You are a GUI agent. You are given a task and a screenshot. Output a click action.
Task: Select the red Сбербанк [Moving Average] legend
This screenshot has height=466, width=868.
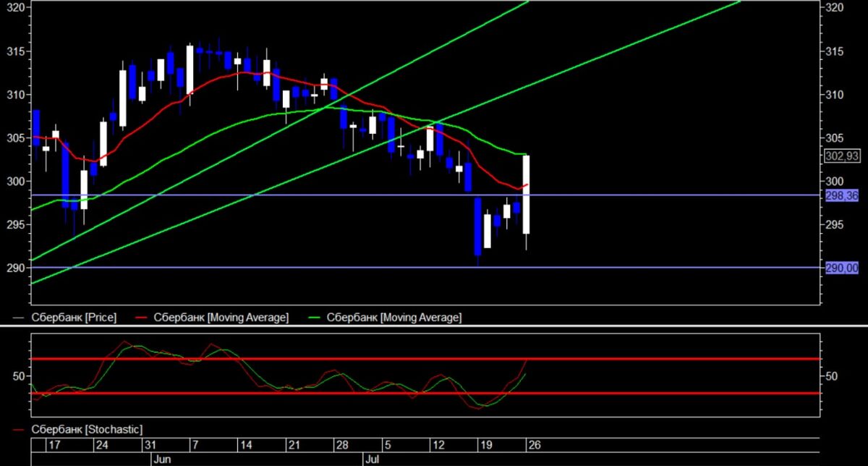(x=221, y=318)
